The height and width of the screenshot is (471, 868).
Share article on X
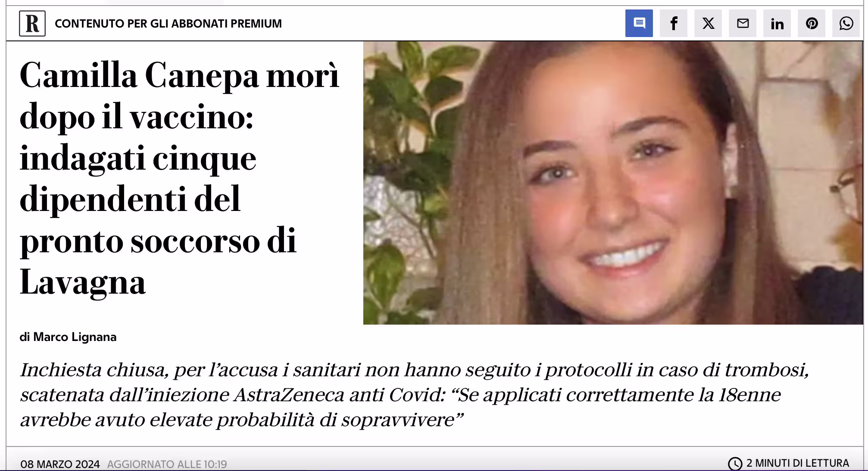coord(708,23)
